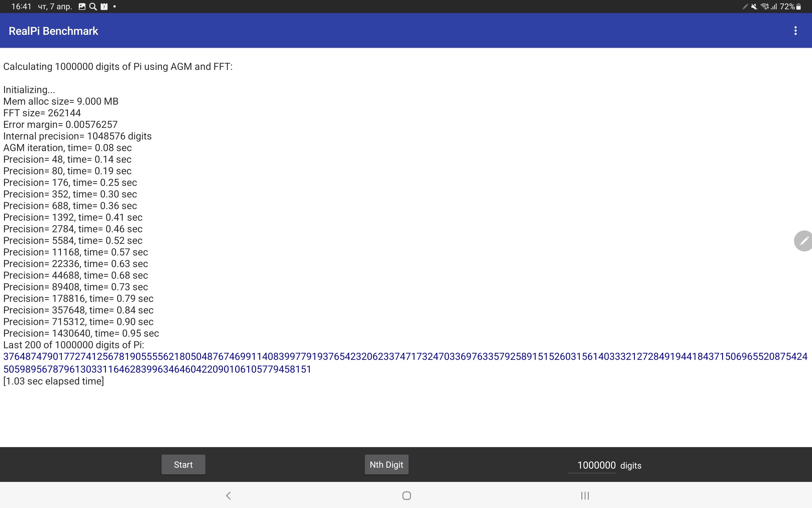This screenshot has height=508, width=812.
Task: Click the Nth Digit button
Action: [x=386, y=464]
